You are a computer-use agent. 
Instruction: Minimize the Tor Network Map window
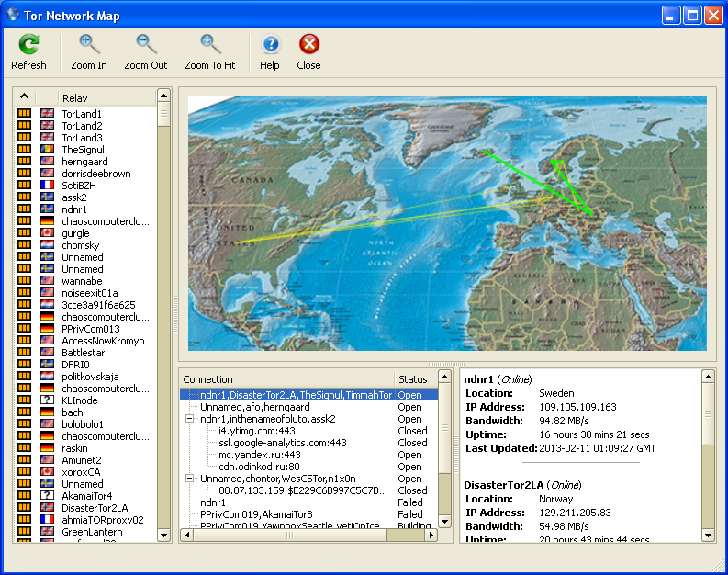point(671,16)
